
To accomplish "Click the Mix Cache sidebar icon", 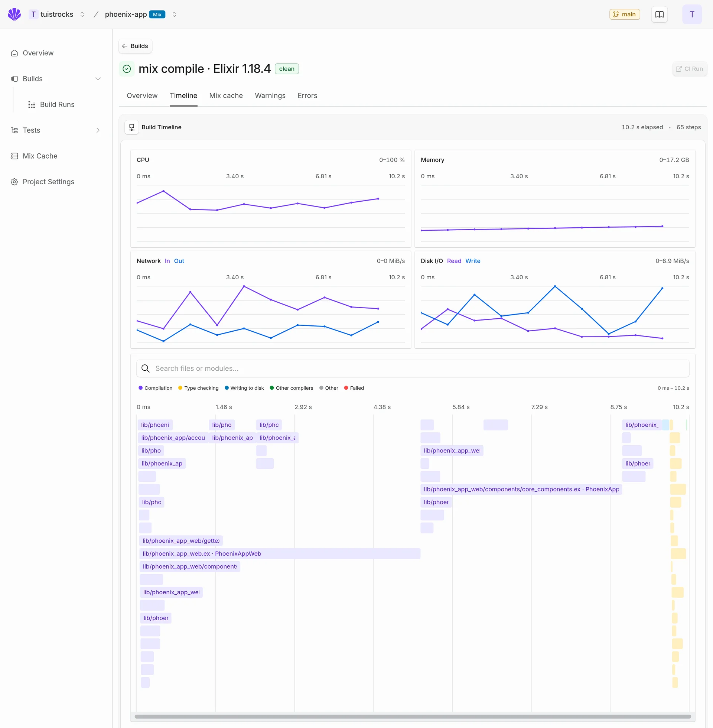I will tap(14, 156).
